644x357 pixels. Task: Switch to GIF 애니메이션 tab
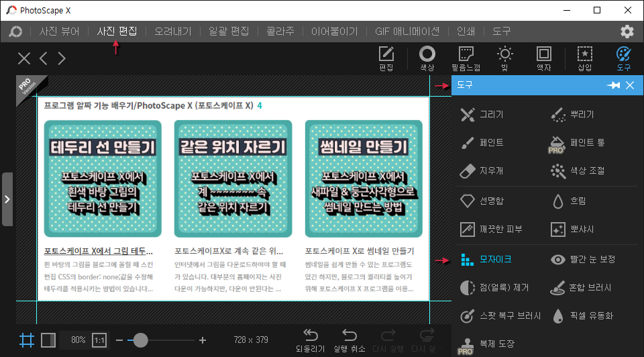tap(407, 32)
